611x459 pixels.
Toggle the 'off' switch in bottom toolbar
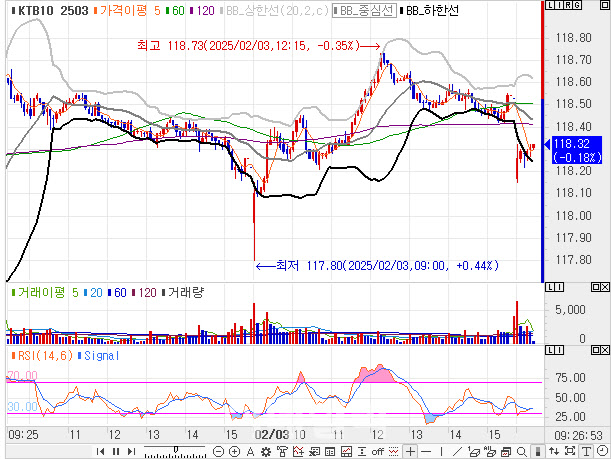coord(377,451)
